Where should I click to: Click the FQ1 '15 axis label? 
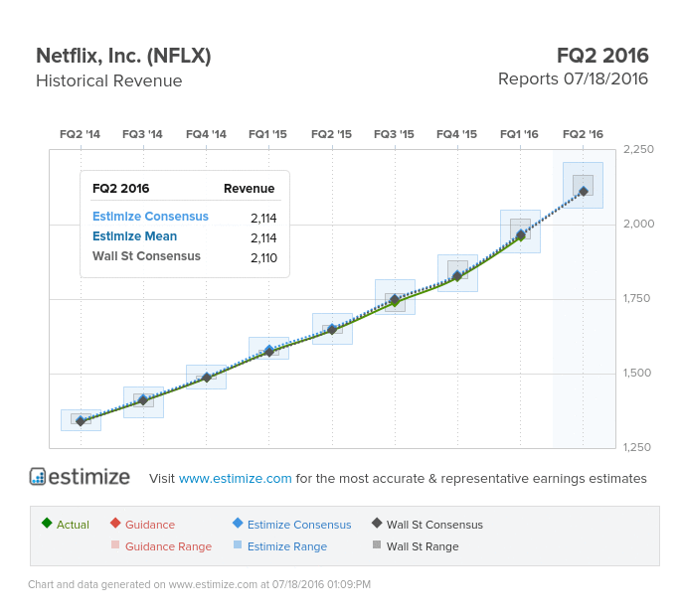point(267,134)
